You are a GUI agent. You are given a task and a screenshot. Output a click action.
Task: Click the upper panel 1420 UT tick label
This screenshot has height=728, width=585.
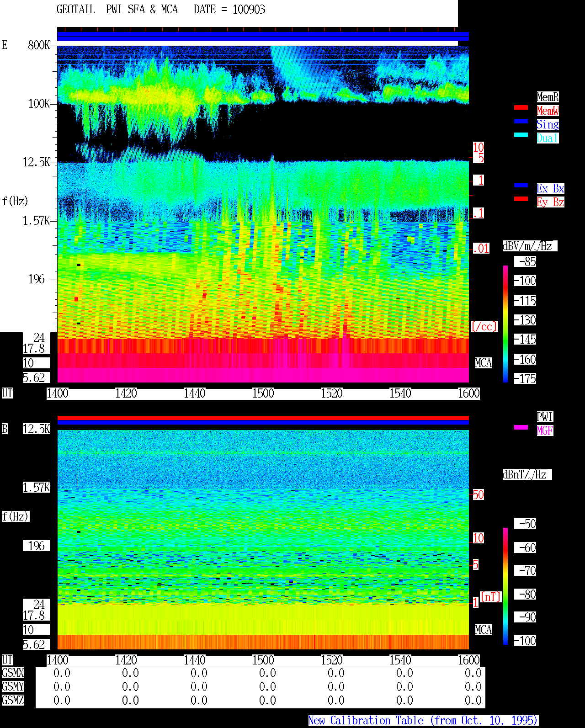click(x=126, y=393)
